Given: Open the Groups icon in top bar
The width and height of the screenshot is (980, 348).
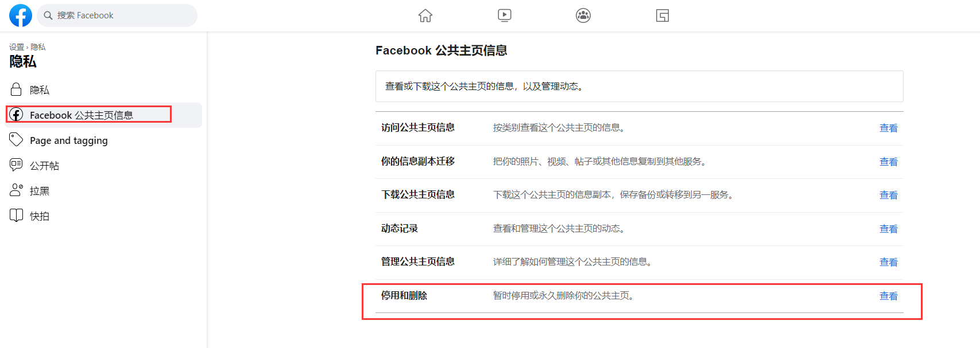Looking at the screenshot, I should (583, 15).
